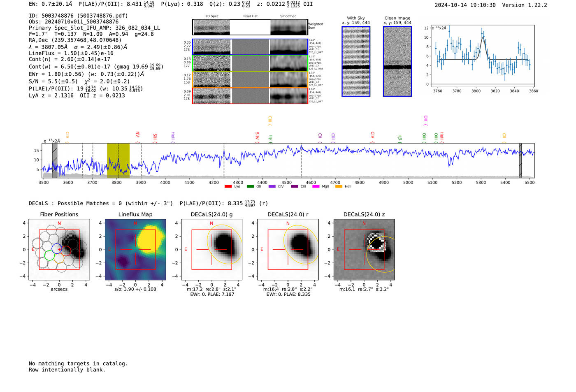Click the Obs: 20240710v011_5003748876 line
The width and height of the screenshot is (576, 392).
click(x=74, y=22)
